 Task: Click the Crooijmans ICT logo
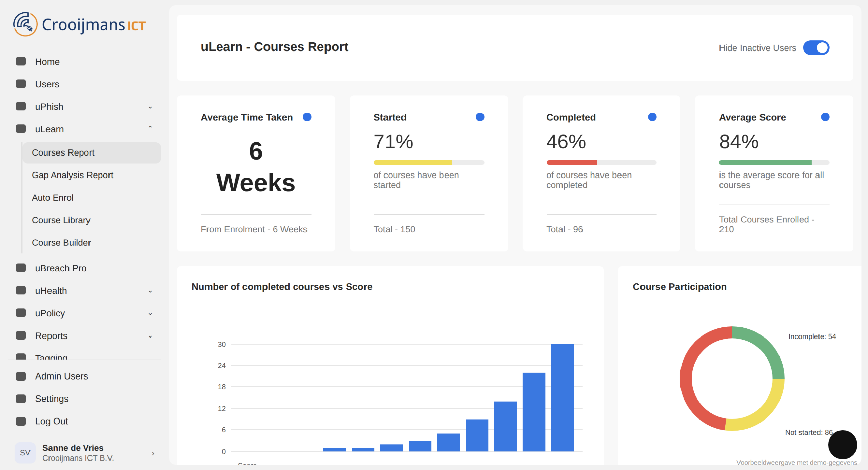pos(79,24)
